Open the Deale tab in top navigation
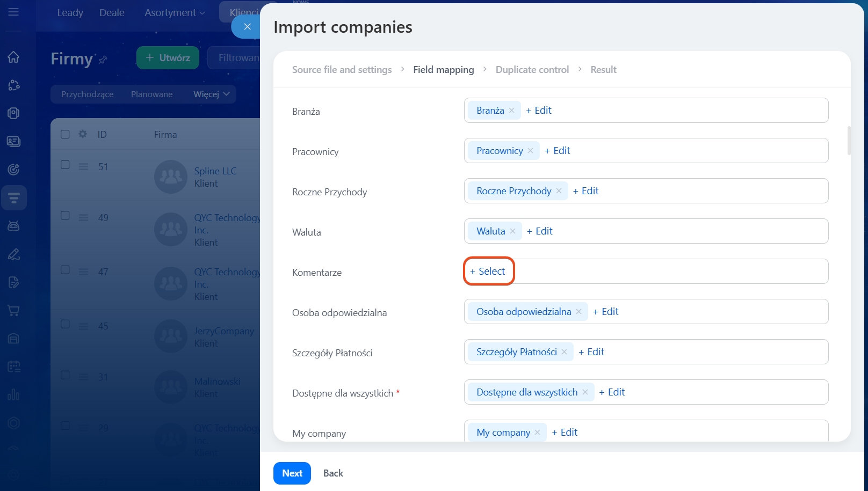The height and width of the screenshot is (491, 868). click(112, 12)
